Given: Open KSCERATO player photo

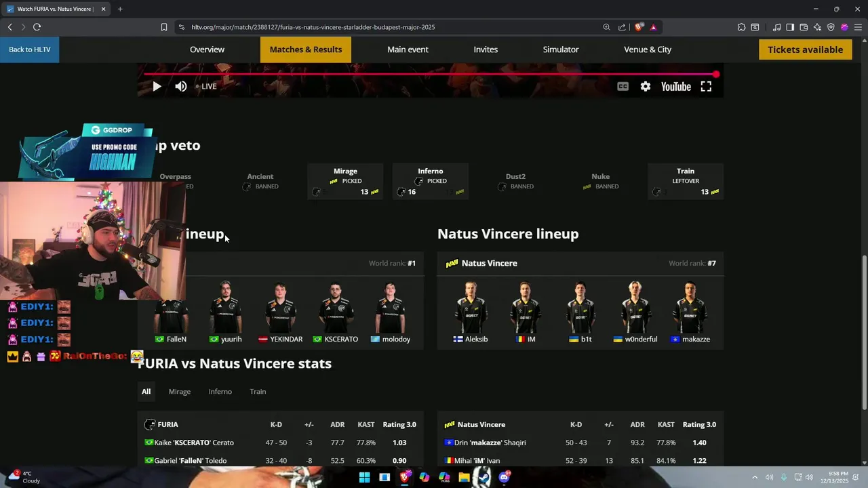Looking at the screenshot, I should pyautogui.click(x=336, y=307).
